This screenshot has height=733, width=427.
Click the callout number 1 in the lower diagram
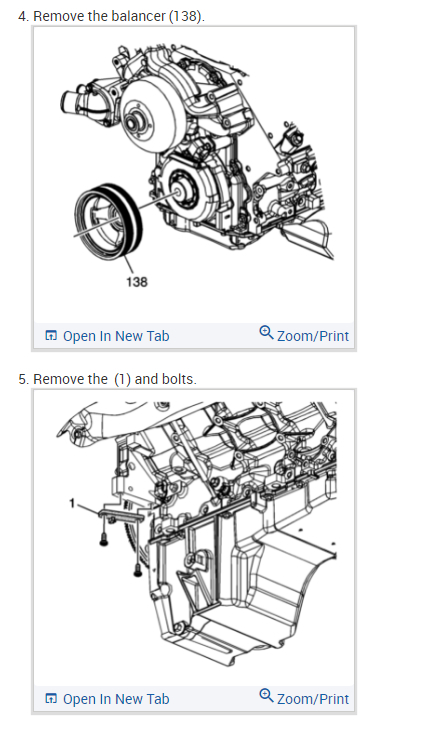pos(72,503)
